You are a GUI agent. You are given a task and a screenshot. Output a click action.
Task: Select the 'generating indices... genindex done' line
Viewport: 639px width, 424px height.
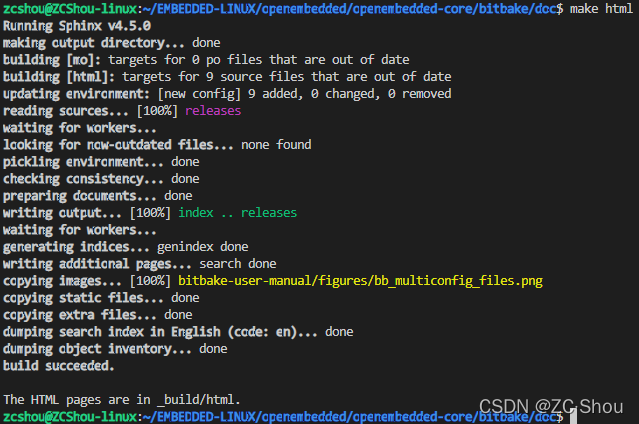pos(126,247)
